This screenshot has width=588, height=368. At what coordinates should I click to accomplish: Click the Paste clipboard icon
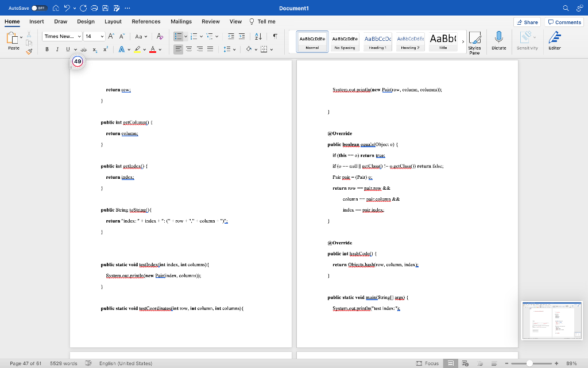point(13,38)
